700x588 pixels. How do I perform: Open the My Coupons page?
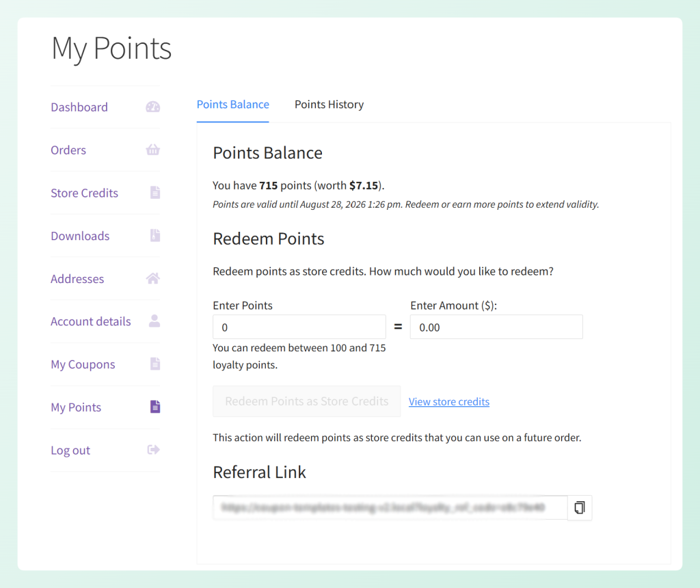(x=82, y=364)
